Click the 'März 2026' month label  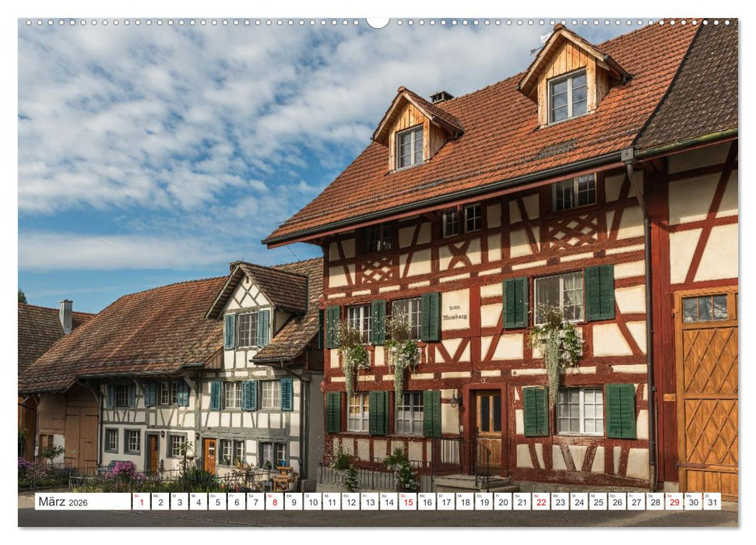(62, 501)
